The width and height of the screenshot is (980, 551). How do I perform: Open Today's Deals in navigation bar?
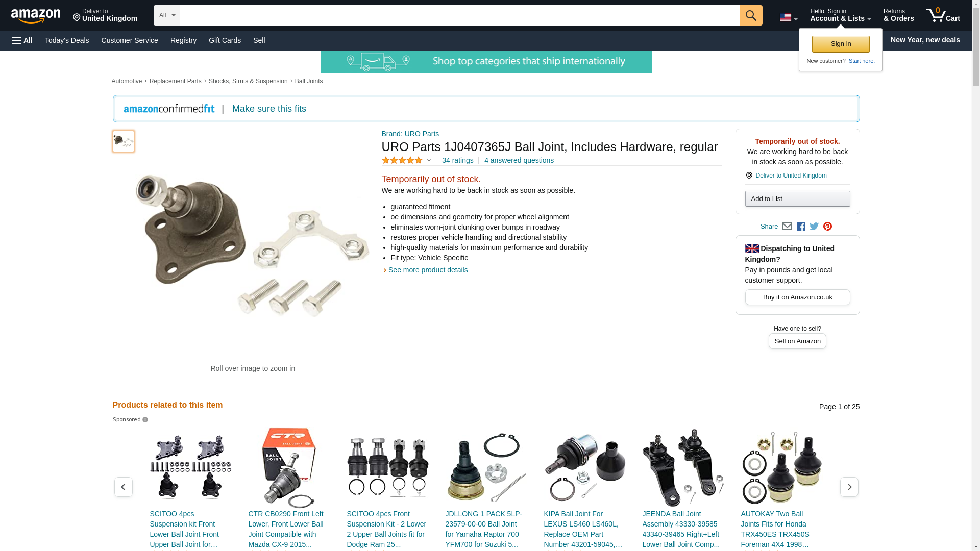pos(67,40)
